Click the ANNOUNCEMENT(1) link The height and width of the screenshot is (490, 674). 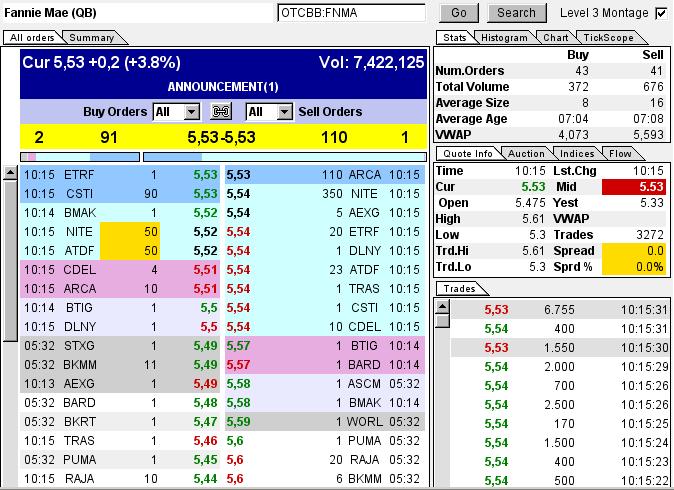pyautogui.click(x=223, y=87)
